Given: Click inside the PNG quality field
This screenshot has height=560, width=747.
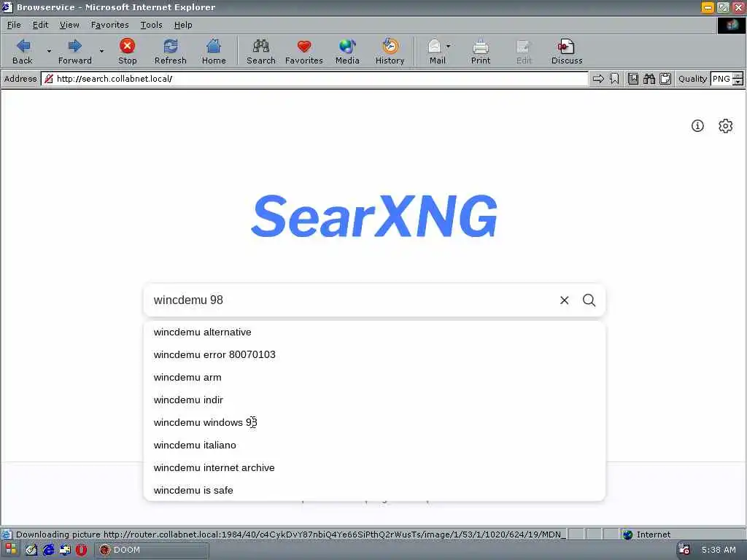Looking at the screenshot, I should click(721, 79).
